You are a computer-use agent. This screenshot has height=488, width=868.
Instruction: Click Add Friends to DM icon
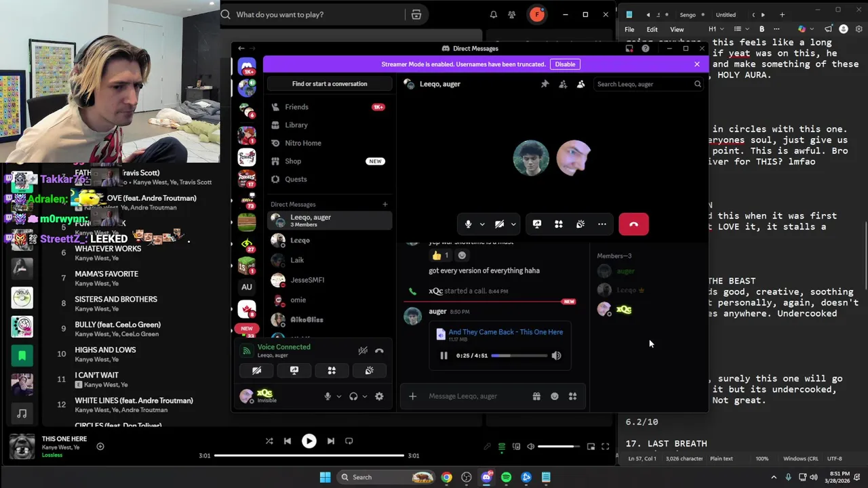563,84
